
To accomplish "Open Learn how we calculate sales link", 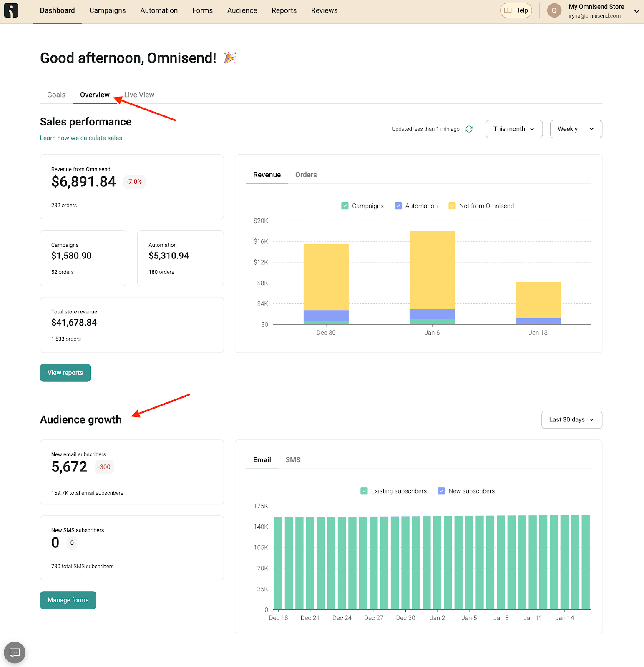I will 81,138.
